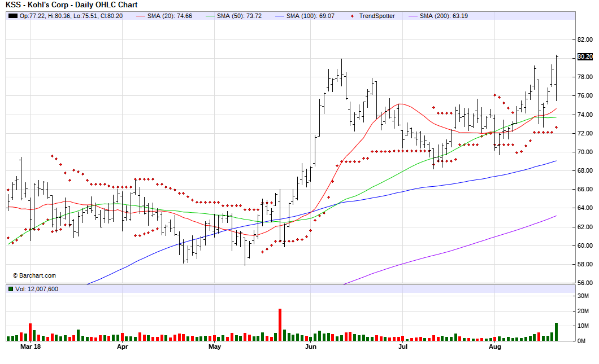599x364 pixels.
Task: Click the green SMA (50) legend line
Action: (x=210, y=16)
